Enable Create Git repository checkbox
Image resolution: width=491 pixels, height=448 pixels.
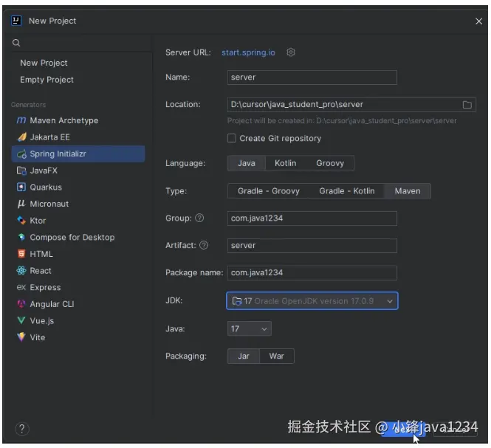[231, 138]
